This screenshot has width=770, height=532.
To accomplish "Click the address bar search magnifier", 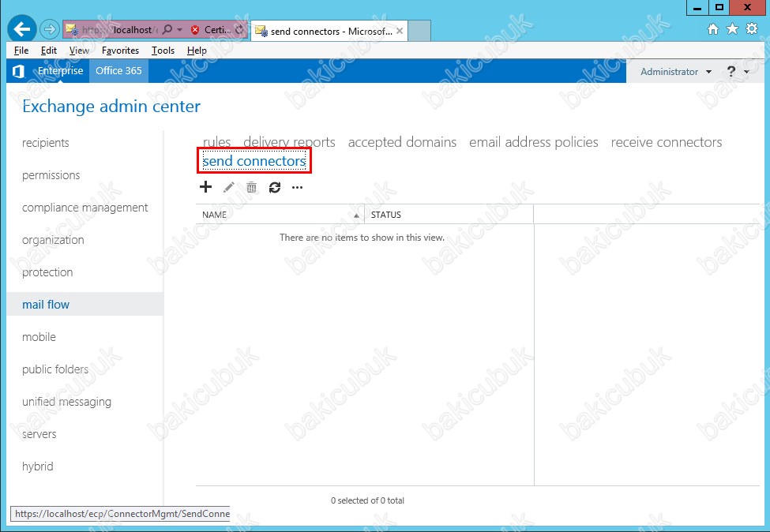I will tap(167, 30).
